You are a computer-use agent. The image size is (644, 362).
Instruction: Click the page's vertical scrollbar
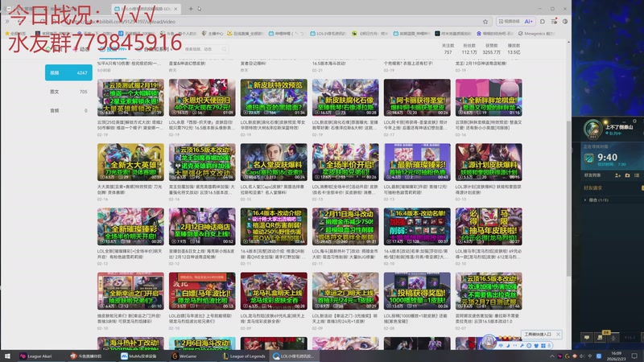click(568, 198)
